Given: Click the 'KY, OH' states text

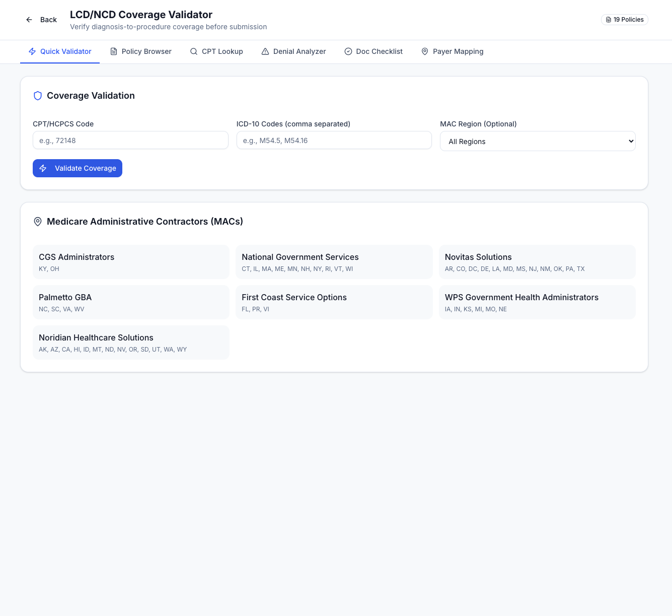Looking at the screenshot, I should [x=49, y=269].
